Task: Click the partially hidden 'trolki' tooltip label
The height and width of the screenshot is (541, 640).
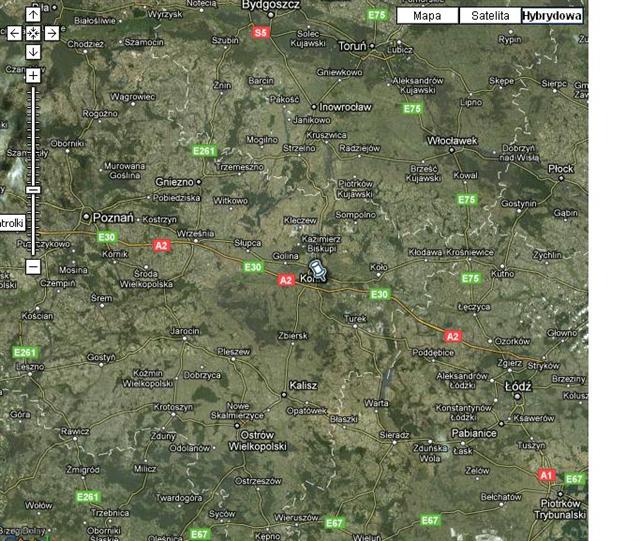Action: [12, 223]
